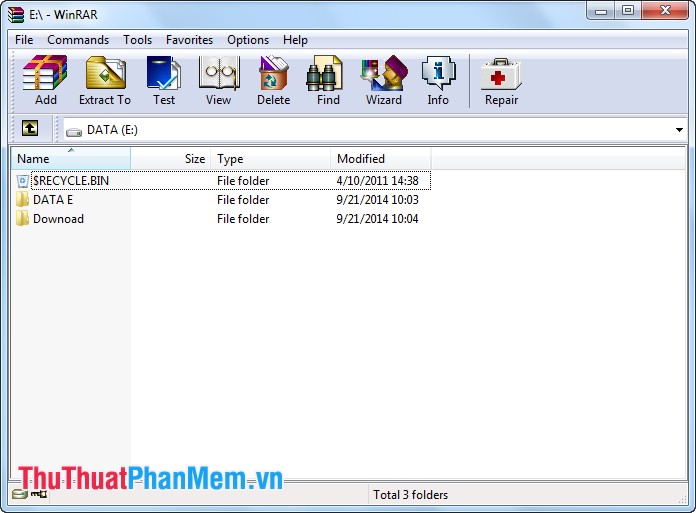
Task: Click the Extract To toolbar icon
Action: pyautogui.click(x=104, y=80)
